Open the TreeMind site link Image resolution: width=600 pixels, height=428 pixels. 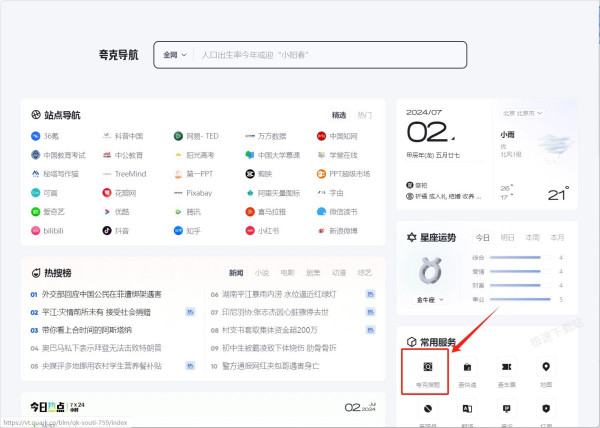pos(130,174)
